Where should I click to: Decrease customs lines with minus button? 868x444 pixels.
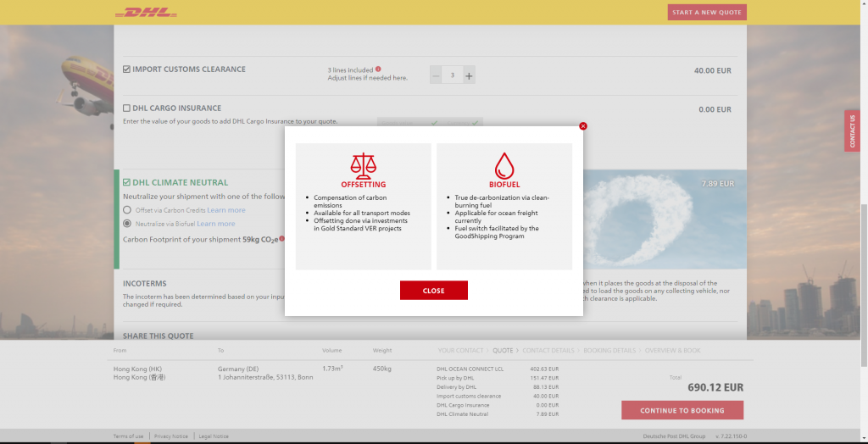[x=436, y=75]
